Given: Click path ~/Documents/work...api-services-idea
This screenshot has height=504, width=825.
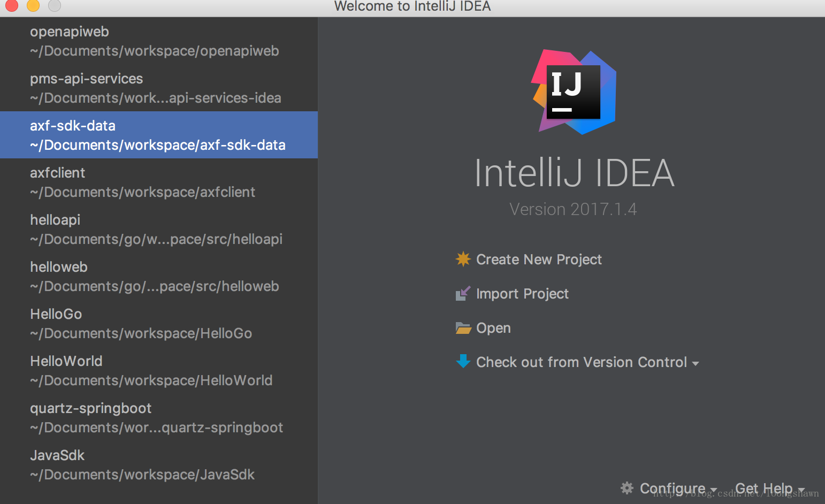Looking at the screenshot, I should (x=156, y=98).
